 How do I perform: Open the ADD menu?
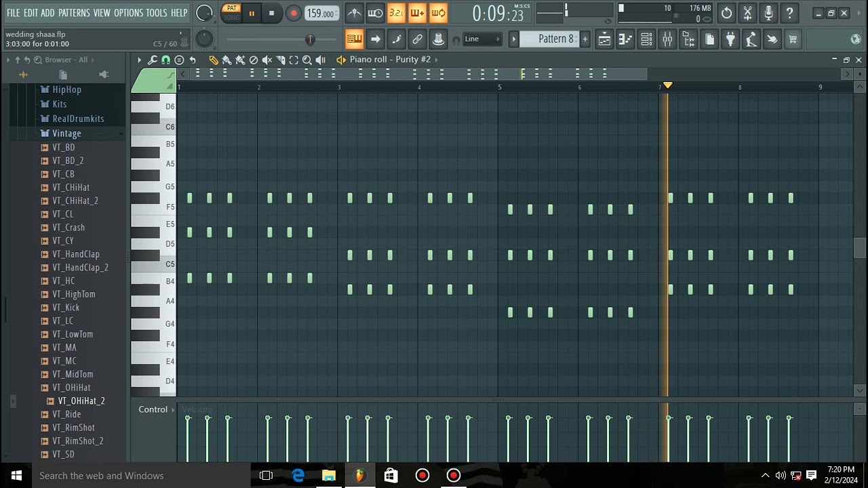pos(47,13)
